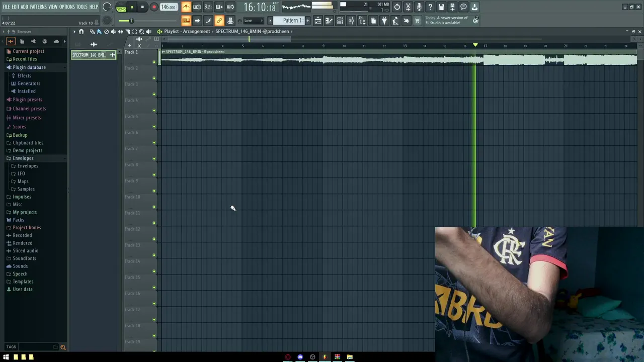Expand the Current project folder
The image size is (644, 362).
[28, 51]
